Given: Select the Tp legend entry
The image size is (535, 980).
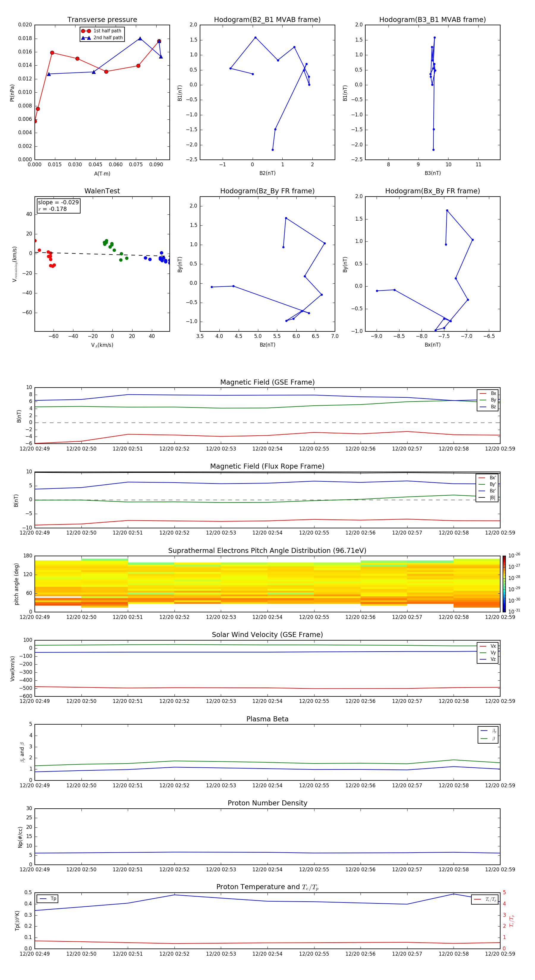Looking at the screenshot, I should pyautogui.click(x=48, y=899).
